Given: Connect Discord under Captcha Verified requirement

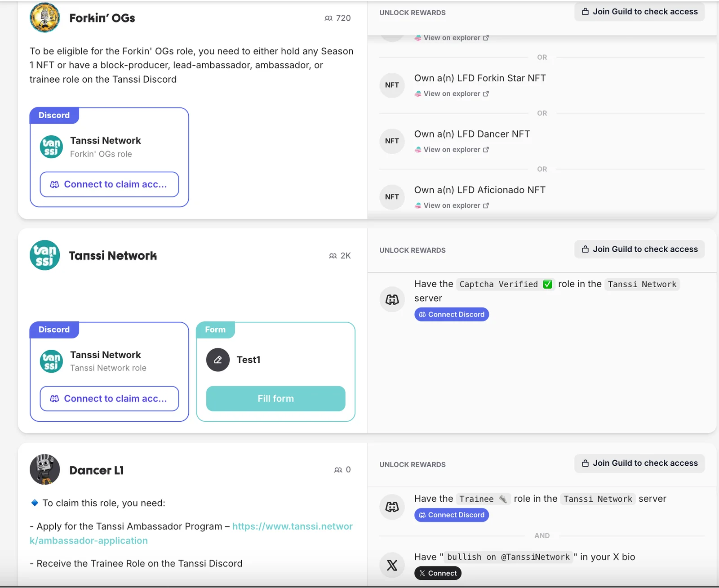Looking at the screenshot, I should click(452, 314).
